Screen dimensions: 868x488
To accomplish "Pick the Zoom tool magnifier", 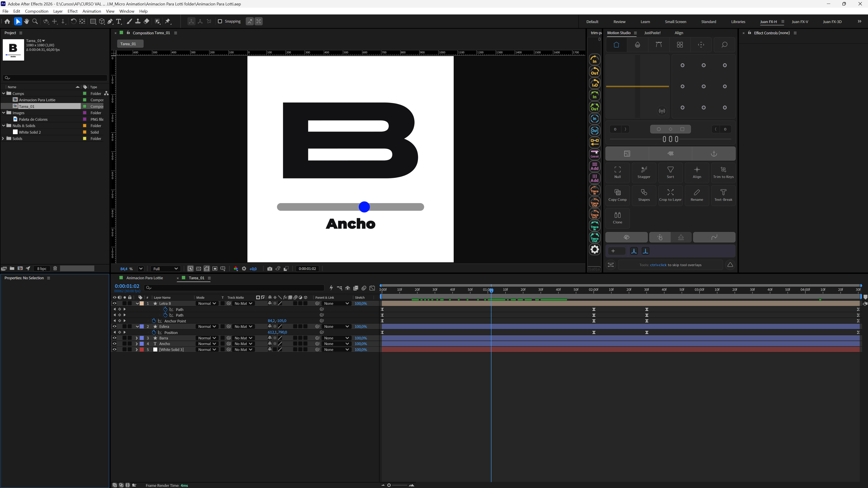I will [35, 21].
